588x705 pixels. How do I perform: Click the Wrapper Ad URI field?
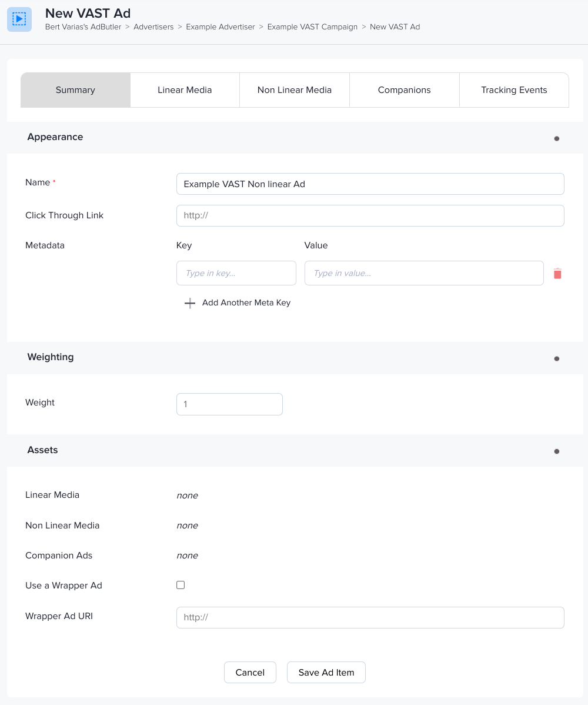tap(370, 617)
